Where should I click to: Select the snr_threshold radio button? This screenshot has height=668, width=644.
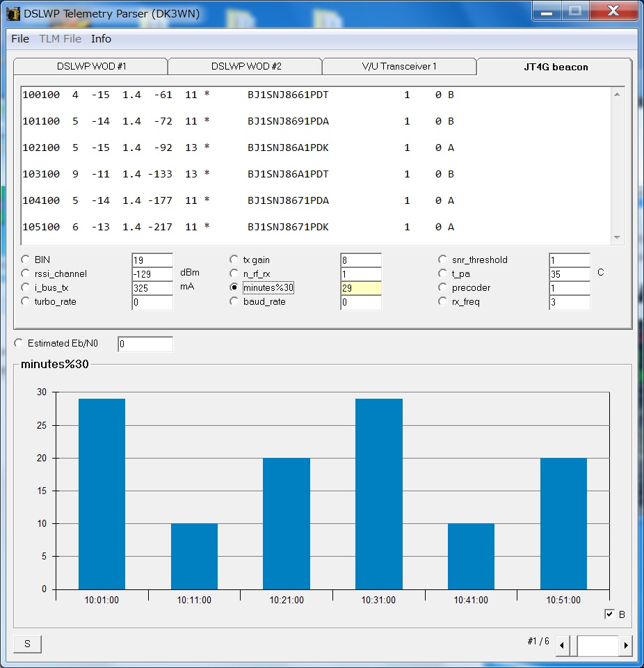click(x=442, y=260)
